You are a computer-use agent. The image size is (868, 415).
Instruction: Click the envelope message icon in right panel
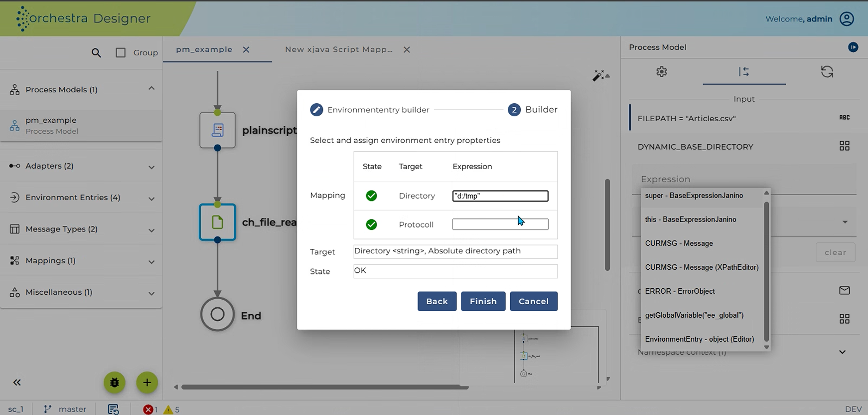click(845, 290)
